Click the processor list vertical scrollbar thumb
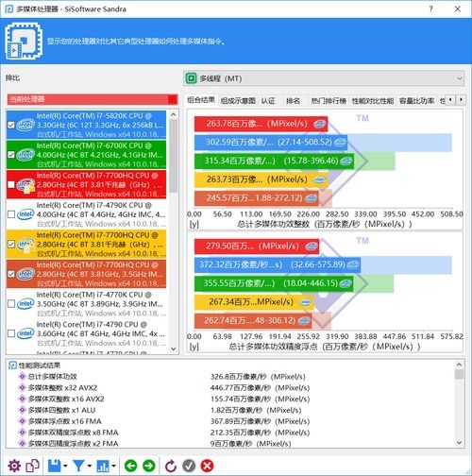472x476 pixels. tap(174, 156)
